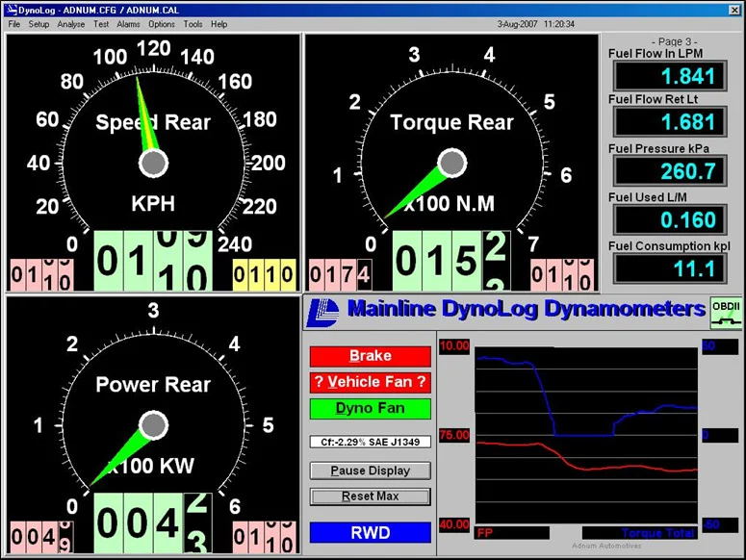Click the Mainline logo icon
The height and width of the screenshot is (560, 746).
[322, 313]
